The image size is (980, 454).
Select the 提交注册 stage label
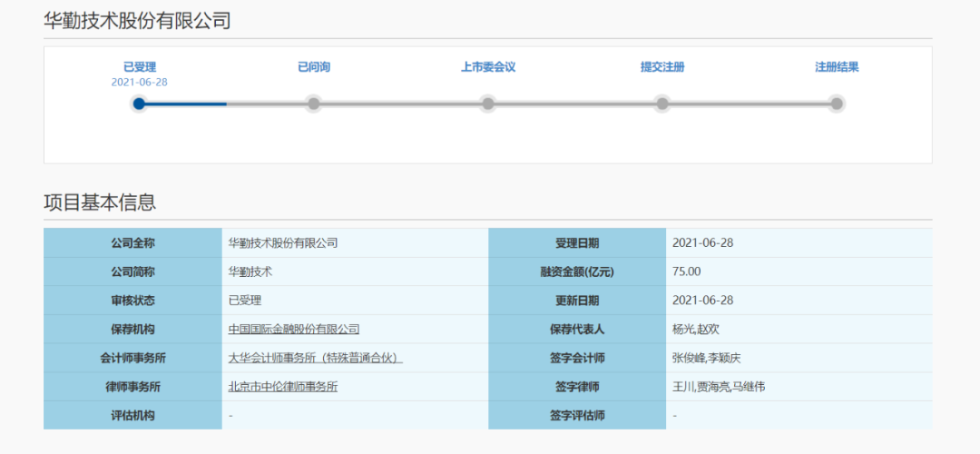pos(662,67)
